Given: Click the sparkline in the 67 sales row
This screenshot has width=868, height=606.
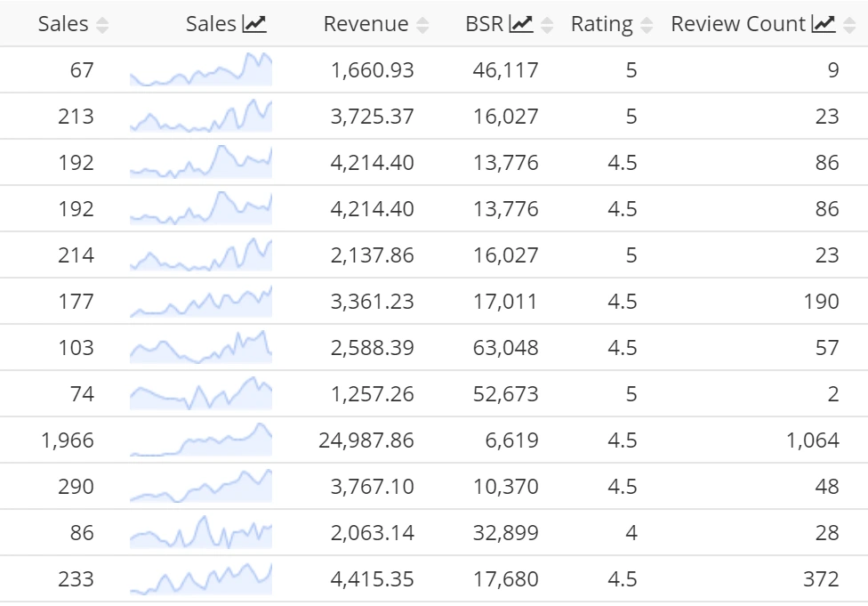Looking at the screenshot, I should click(x=200, y=70).
